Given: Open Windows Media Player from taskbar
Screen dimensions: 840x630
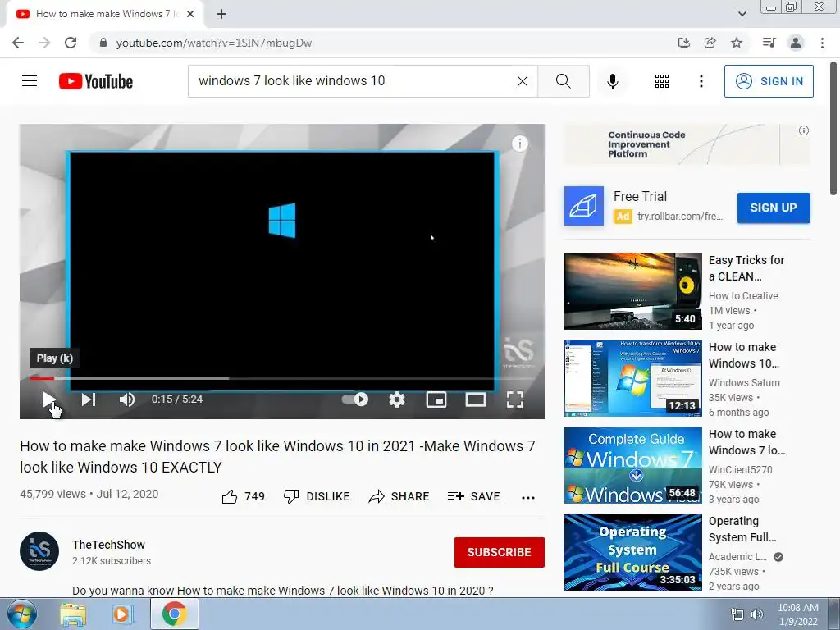Looking at the screenshot, I should [x=122, y=614].
